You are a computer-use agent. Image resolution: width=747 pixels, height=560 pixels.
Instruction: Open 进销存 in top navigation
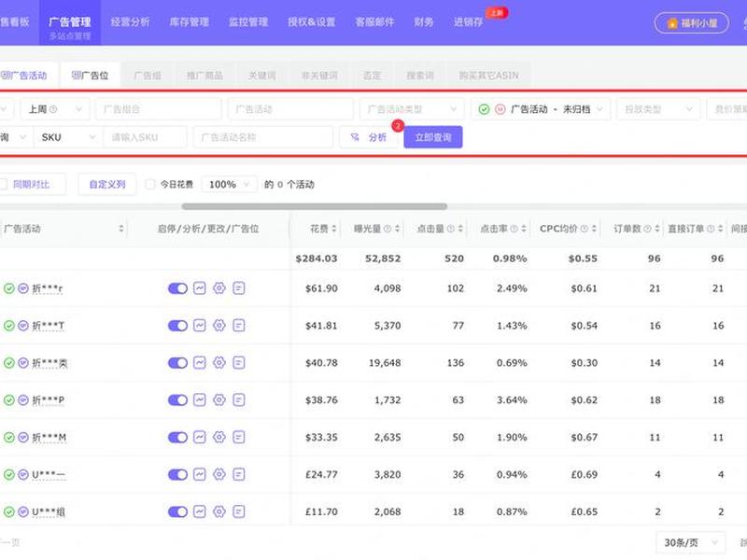pyautogui.click(x=469, y=21)
